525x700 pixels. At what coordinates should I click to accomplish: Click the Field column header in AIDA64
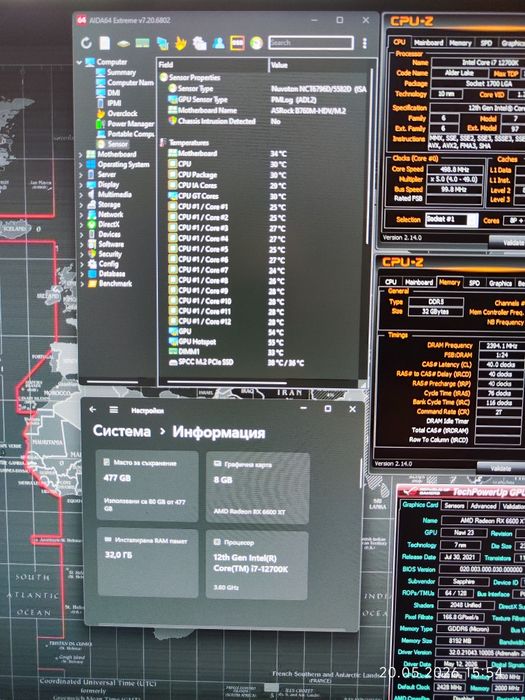(212, 65)
